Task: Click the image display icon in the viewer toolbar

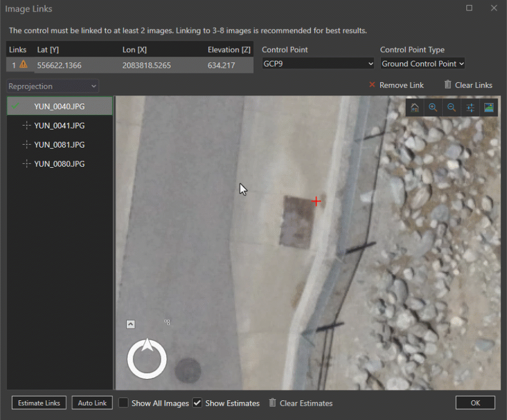Action: pos(488,107)
